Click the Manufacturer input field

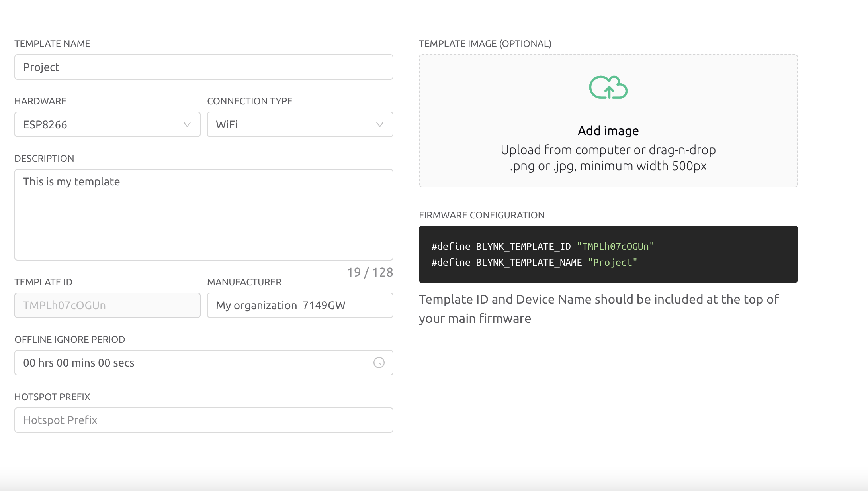click(x=300, y=305)
